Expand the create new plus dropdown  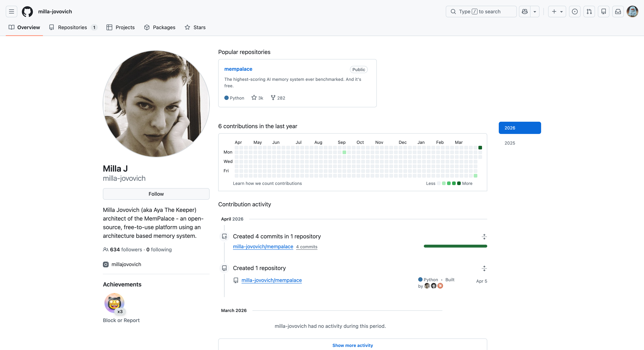(x=557, y=12)
